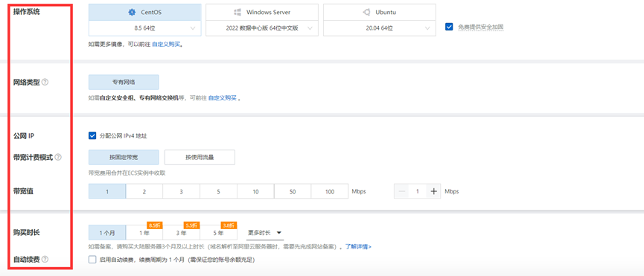Select 1 年 purchase duration

(144, 233)
